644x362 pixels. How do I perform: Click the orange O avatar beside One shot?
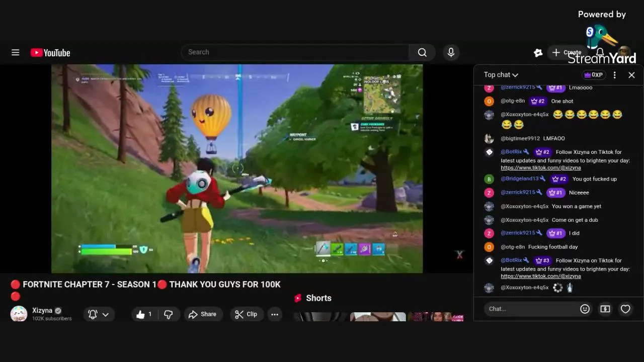pos(489,101)
